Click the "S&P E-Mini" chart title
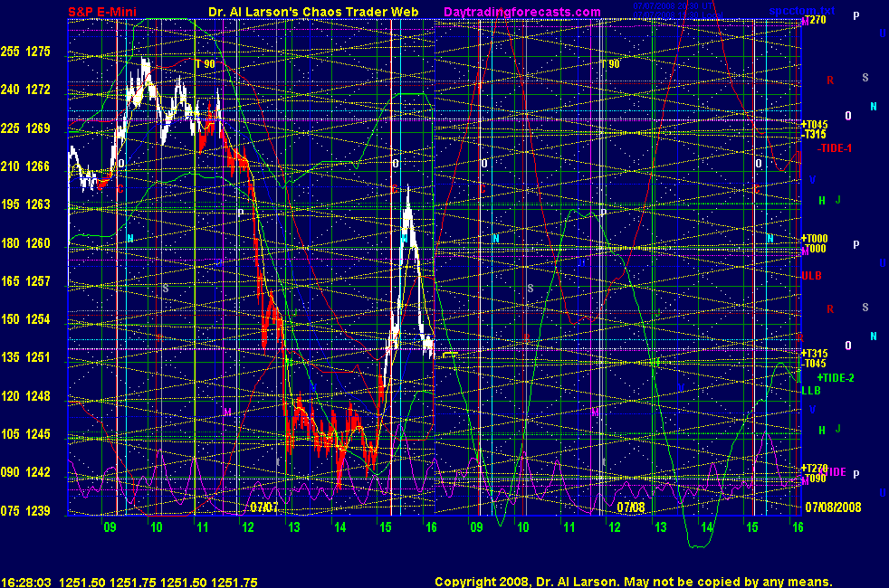Screen dimensions: 889x588 pos(102,12)
